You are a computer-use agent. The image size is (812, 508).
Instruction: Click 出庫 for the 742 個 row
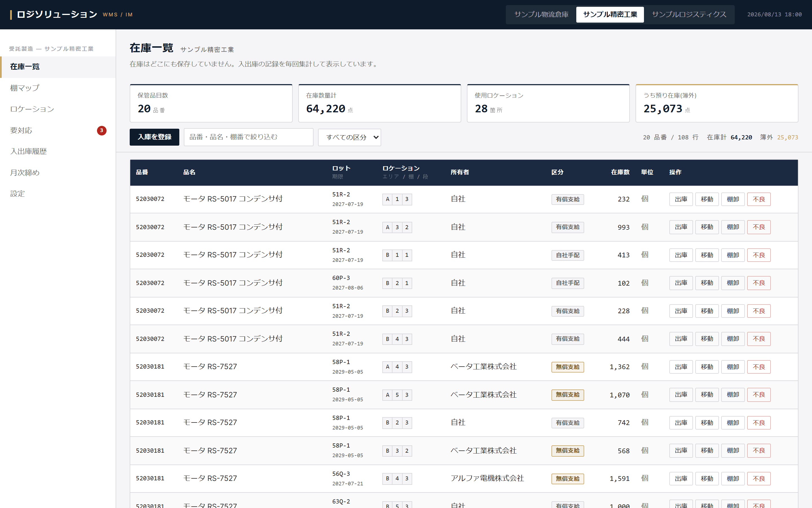coord(681,423)
